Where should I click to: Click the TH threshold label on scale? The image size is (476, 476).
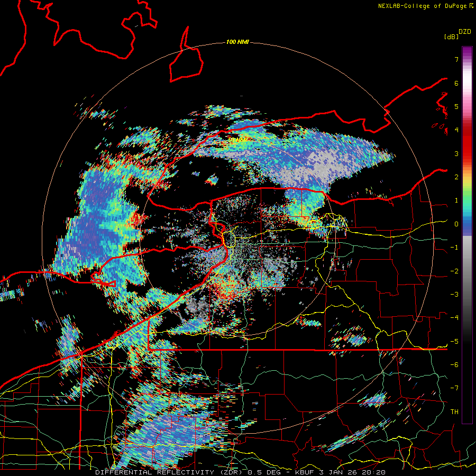pyautogui.click(x=454, y=412)
